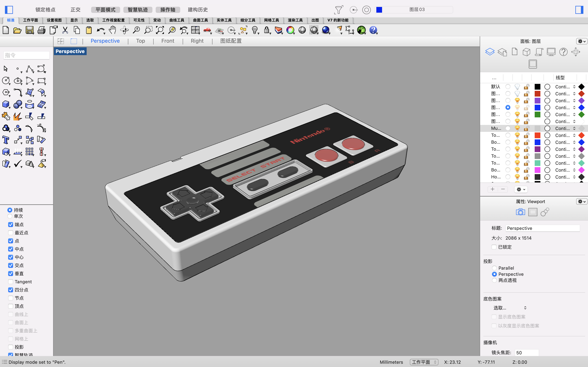Image resolution: width=588 pixels, height=367 pixels.
Task: Select the Box solid tool
Action: (x=6, y=104)
